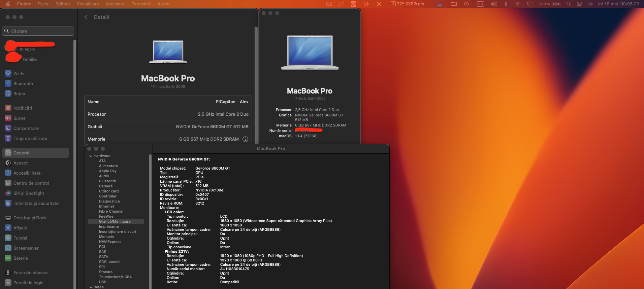Open Vizualizare menu
644x289 pixels.
point(88,4)
